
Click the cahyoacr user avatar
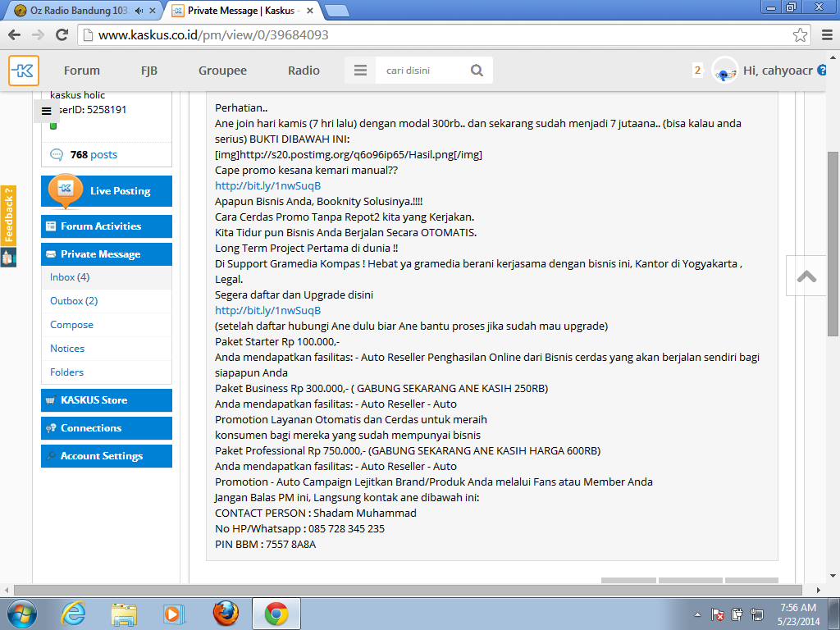pyautogui.click(x=724, y=71)
